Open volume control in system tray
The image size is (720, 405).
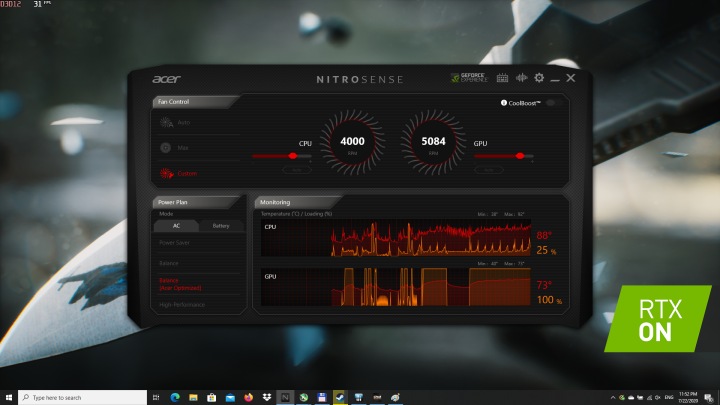(x=658, y=398)
